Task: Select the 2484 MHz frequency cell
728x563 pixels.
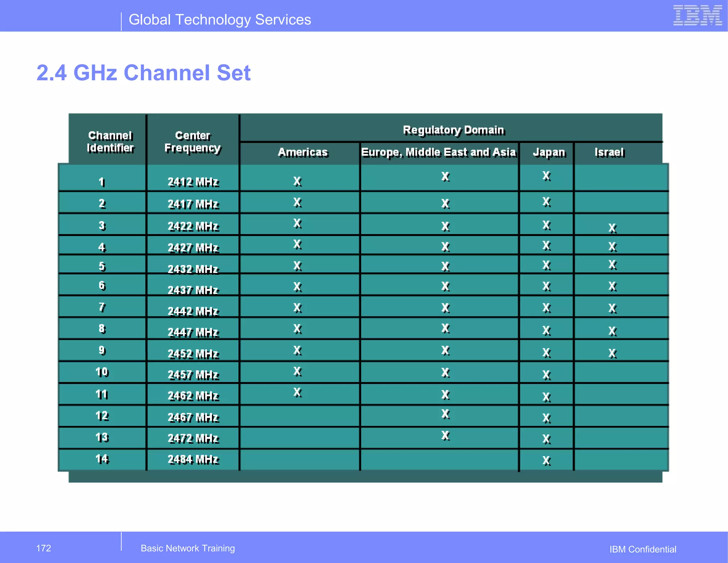Action: [193, 460]
